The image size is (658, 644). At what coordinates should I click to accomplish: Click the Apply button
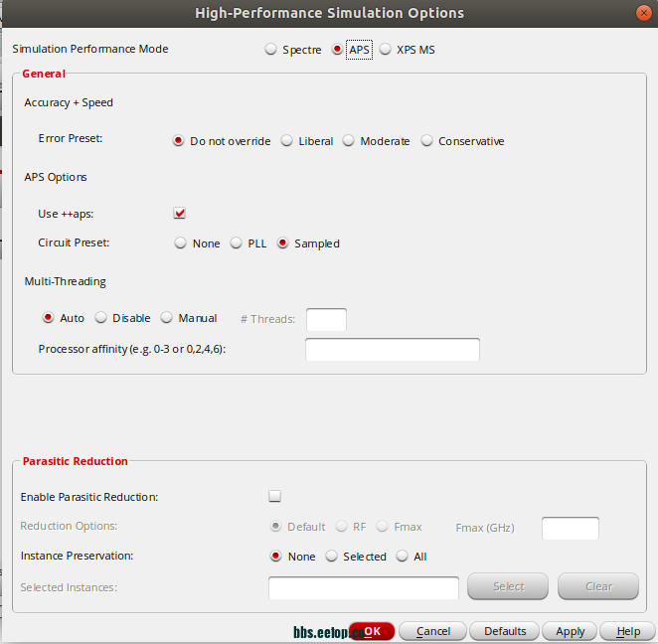[x=570, y=631]
